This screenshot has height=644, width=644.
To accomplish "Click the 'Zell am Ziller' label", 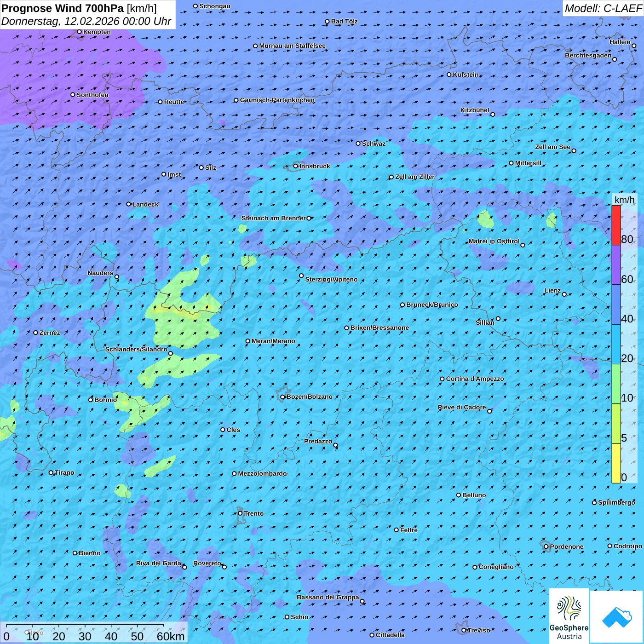I will 415,177.
